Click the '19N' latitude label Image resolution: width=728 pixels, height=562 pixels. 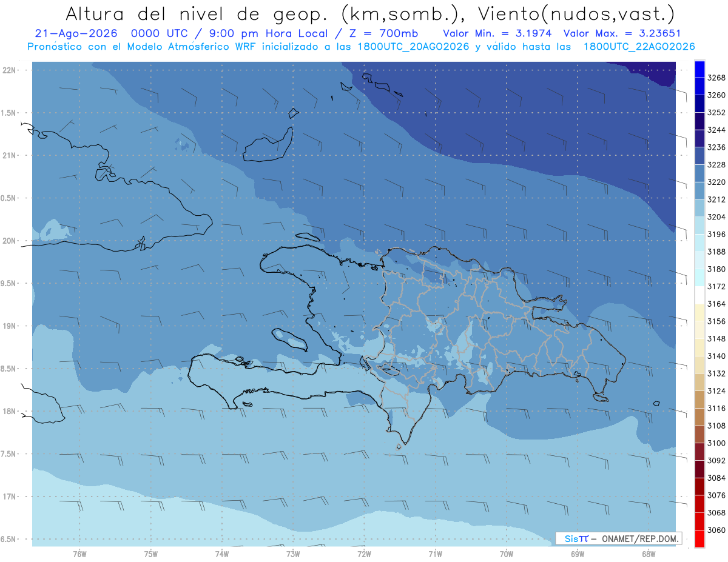8,326
